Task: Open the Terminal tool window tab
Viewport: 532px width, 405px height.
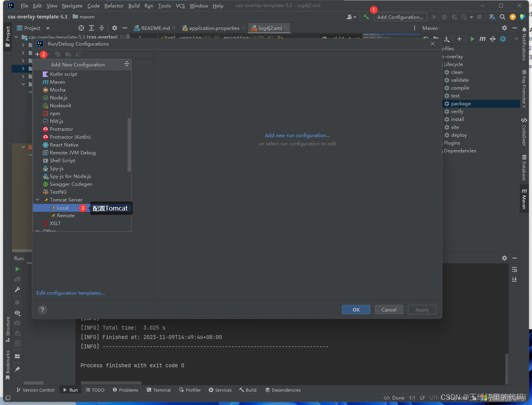Action: coord(159,390)
